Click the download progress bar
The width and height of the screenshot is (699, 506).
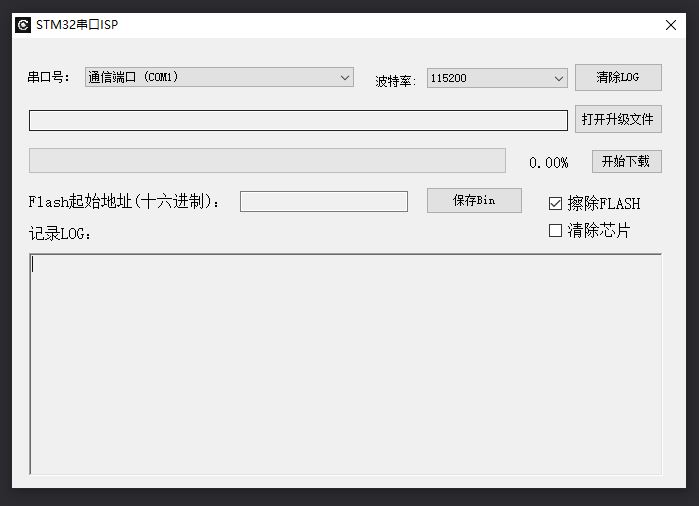click(x=267, y=160)
